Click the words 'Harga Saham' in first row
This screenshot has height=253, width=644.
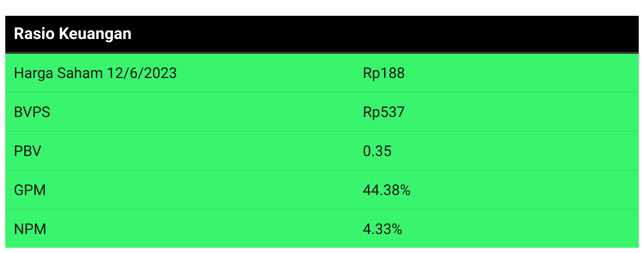click(x=58, y=73)
